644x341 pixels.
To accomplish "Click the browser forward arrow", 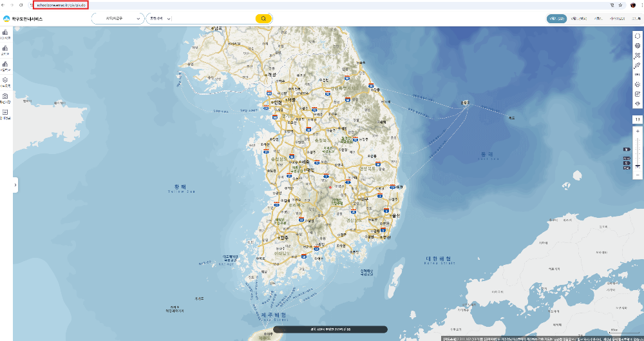I will 12,5.
